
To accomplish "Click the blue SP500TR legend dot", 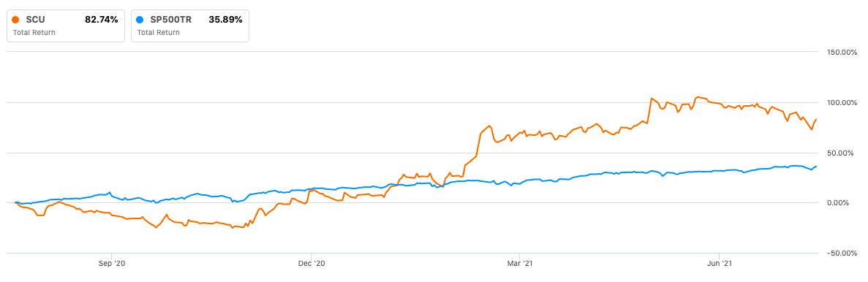I will tap(140, 20).
